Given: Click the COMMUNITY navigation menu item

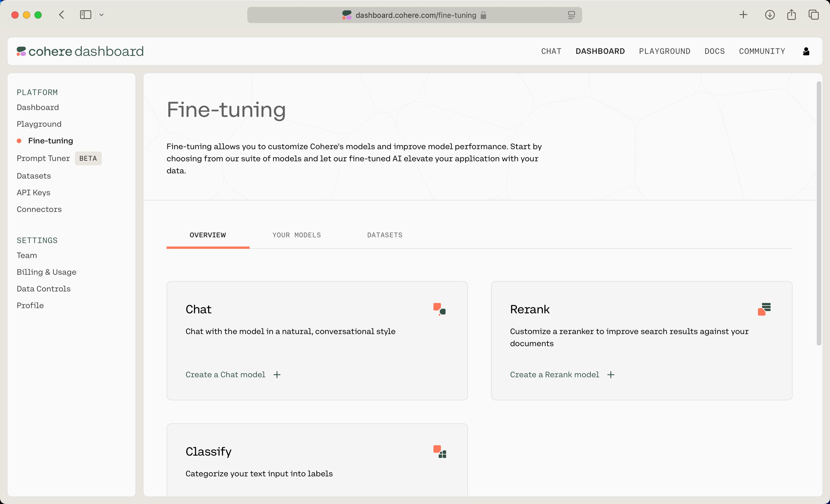Looking at the screenshot, I should [x=762, y=52].
